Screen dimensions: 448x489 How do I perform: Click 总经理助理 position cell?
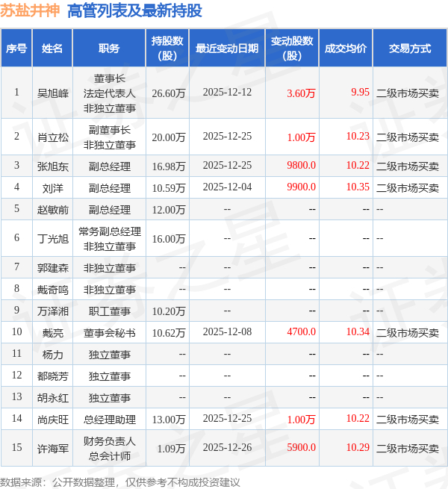(110, 420)
